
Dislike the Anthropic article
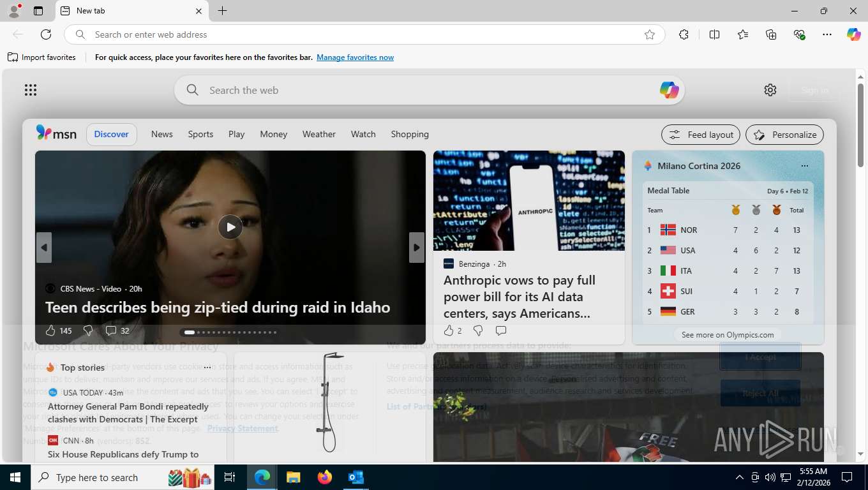point(478,330)
